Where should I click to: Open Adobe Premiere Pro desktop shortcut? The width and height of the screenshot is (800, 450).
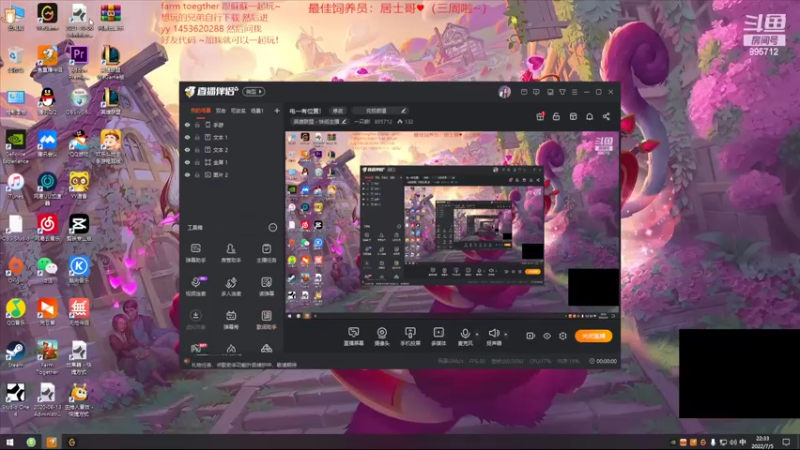point(79,60)
